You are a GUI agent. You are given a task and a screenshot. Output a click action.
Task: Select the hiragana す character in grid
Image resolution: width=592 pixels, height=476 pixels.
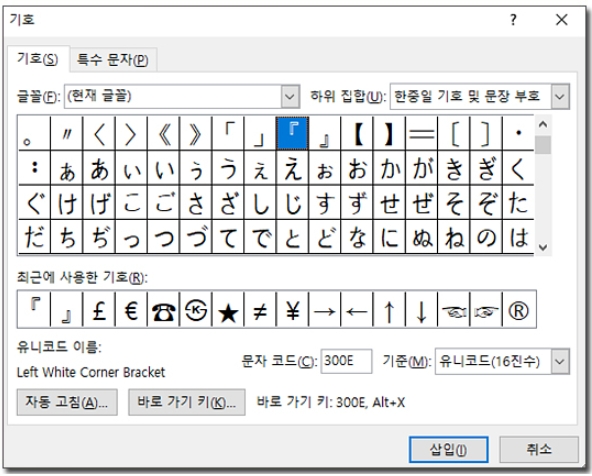tap(325, 202)
